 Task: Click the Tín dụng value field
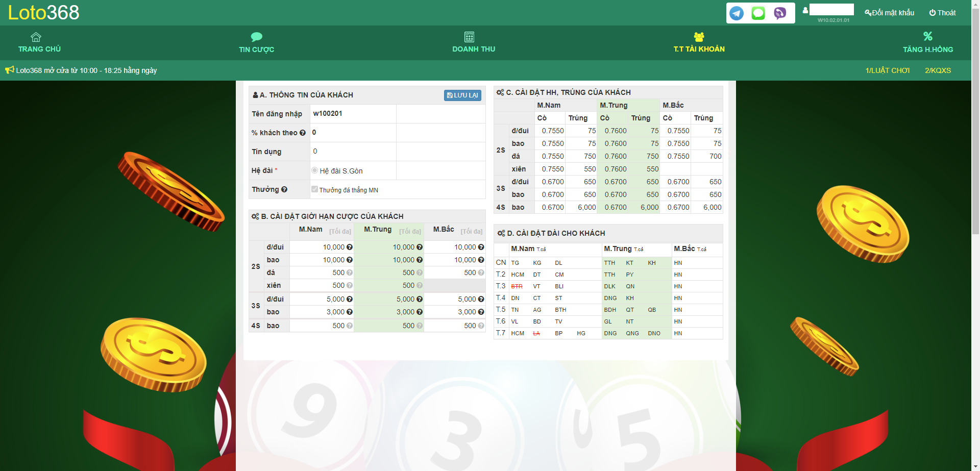point(353,152)
